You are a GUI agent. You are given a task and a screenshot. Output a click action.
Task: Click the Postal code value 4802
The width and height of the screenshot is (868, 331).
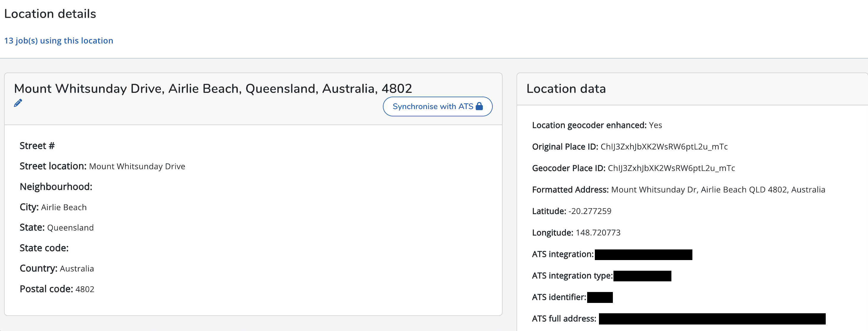(85, 289)
